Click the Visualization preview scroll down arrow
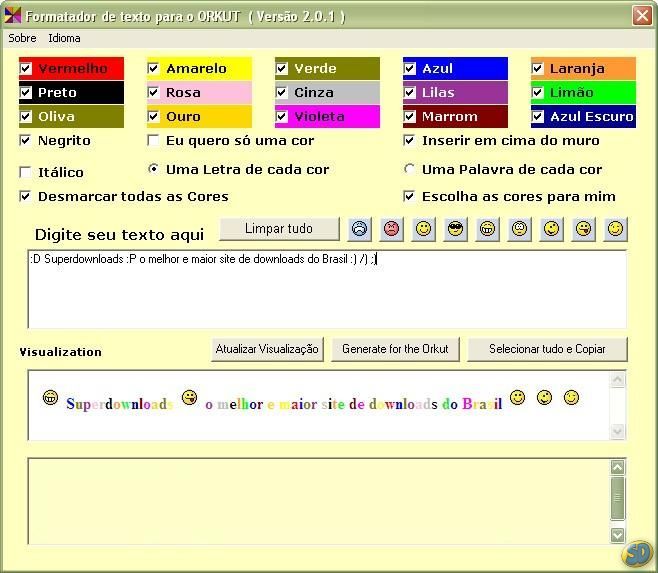The image size is (658, 573). tap(617, 431)
